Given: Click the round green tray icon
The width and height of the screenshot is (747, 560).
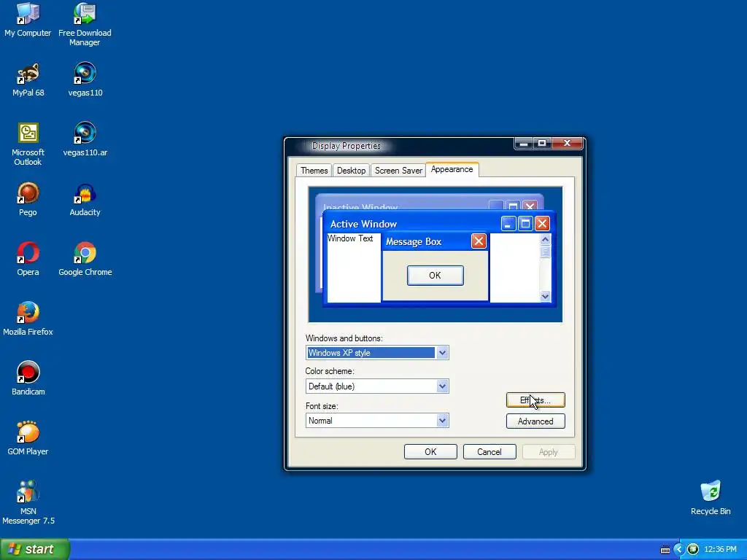Looking at the screenshot, I should pos(693,550).
